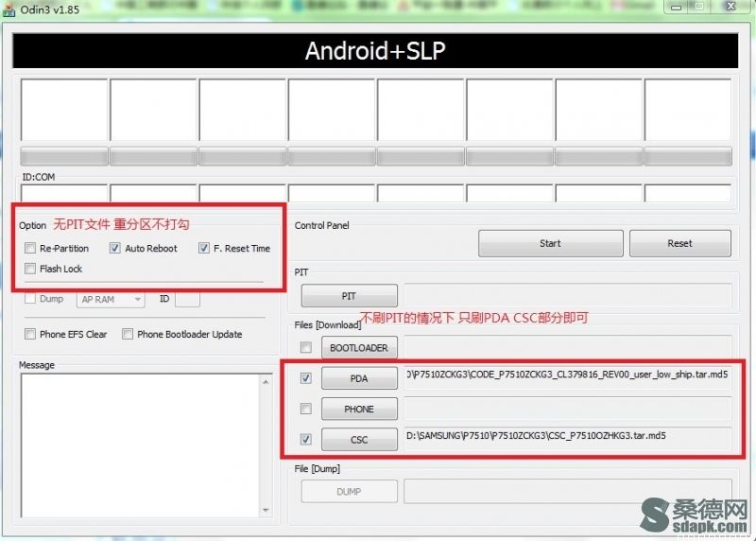This screenshot has width=756, height=541.
Task: Click the PIT file button
Action: click(349, 296)
